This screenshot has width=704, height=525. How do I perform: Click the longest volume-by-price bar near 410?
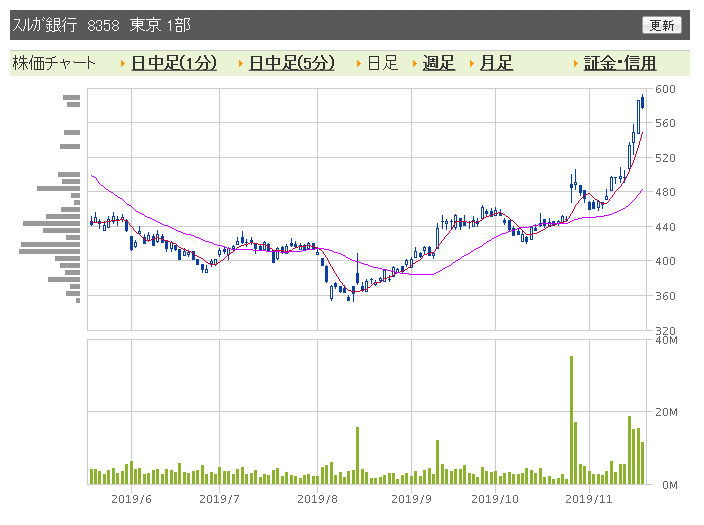pyautogui.click(x=49, y=251)
